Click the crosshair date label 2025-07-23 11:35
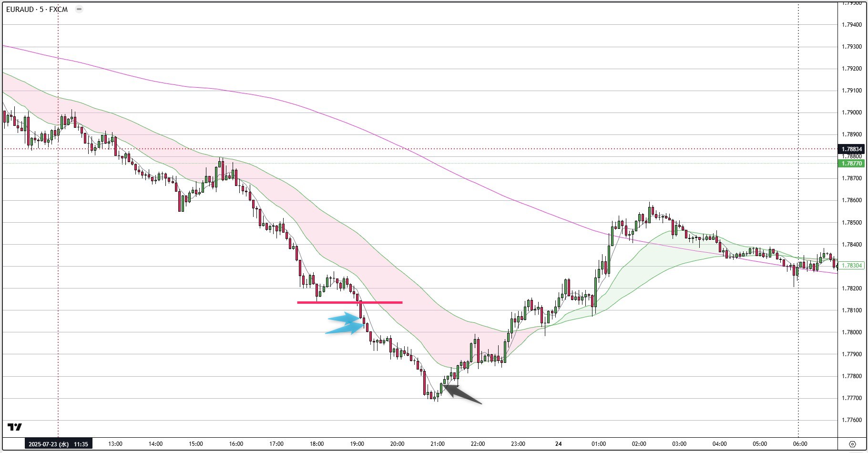This screenshot has height=453, width=868. tap(58, 444)
